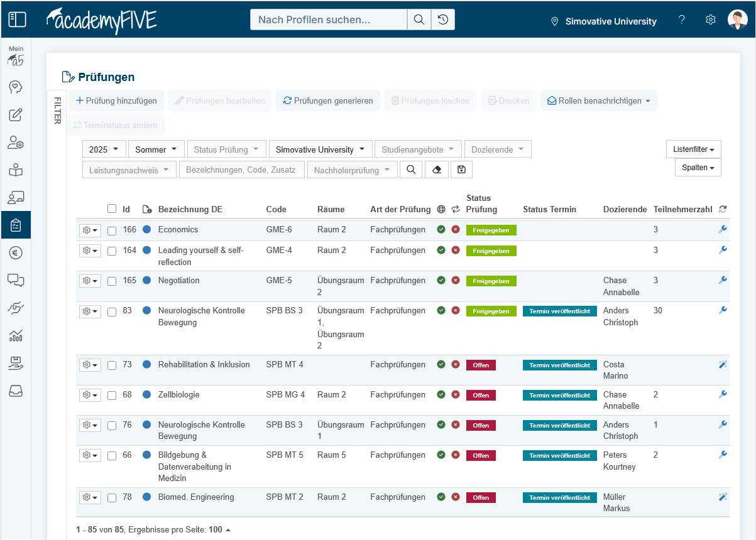Click the search history clock icon
Viewport: 756px width, 540px height.
click(x=443, y=19)
